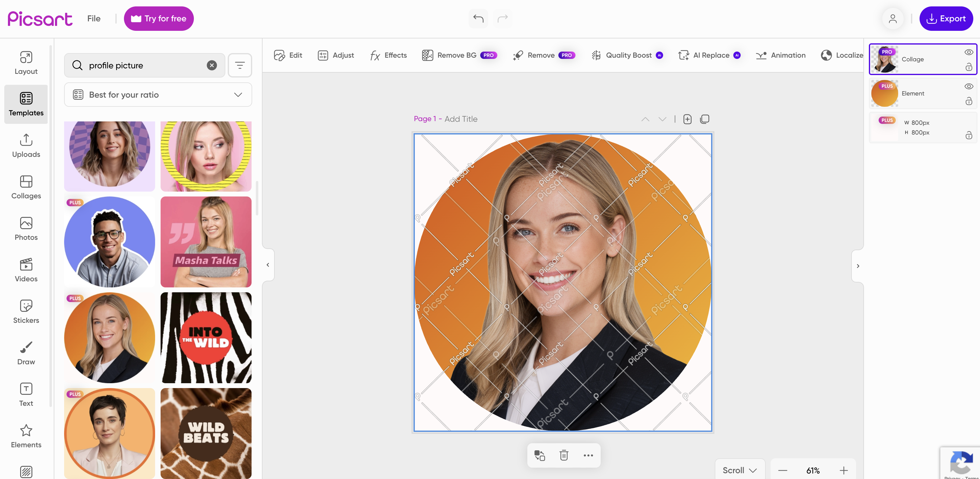
Task: Lock the Element layer
Action: pyautogui.click(x=969, y=101)
